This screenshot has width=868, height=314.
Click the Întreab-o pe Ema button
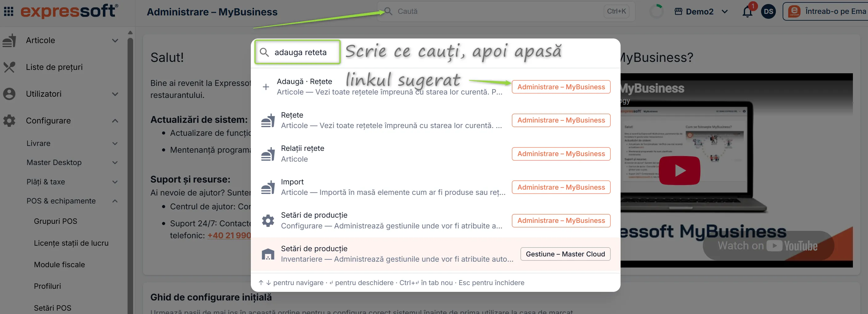pos(825,11)
